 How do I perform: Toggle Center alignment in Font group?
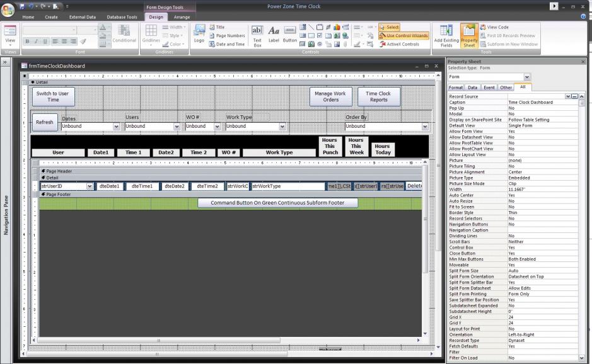[64, 41]
